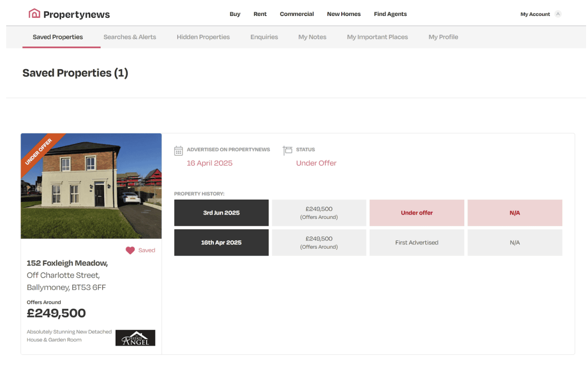The width and height of the screenshot is (588, 366).
Task: Switch to Hidden Properties tab
Action: [x=203, y=37]
